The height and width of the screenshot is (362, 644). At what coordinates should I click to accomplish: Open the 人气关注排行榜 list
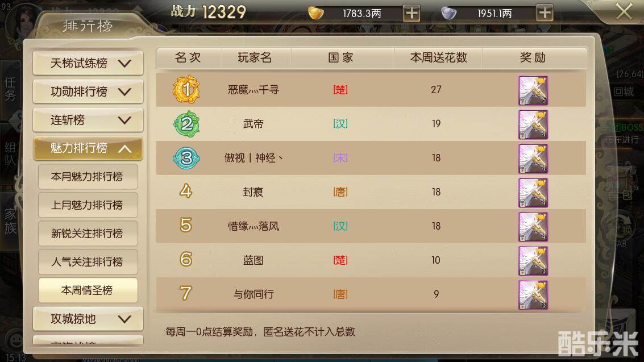point(88,261)
